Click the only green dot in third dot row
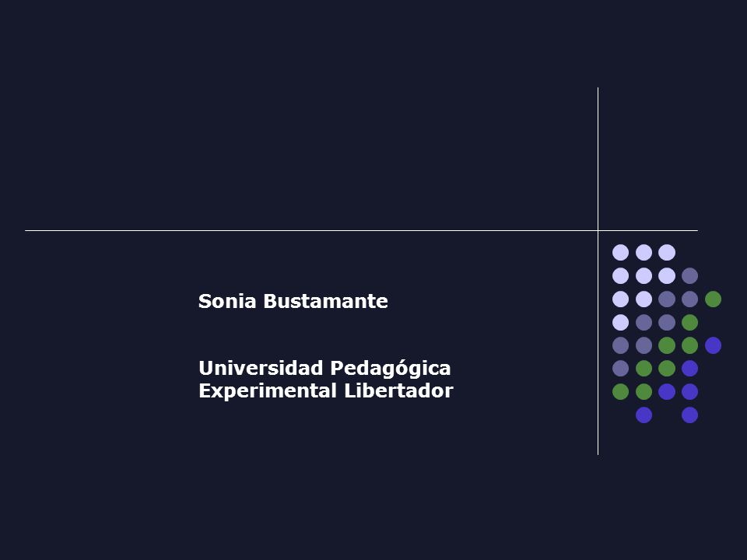The height and width of the screenshot is (560, 747). point(714,299)
